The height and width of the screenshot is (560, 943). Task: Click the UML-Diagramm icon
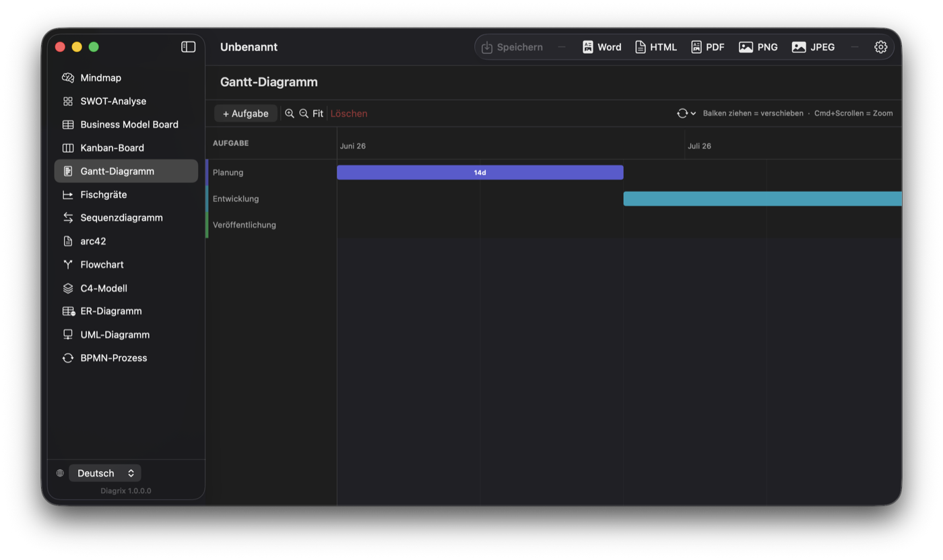tap(68, 335)
